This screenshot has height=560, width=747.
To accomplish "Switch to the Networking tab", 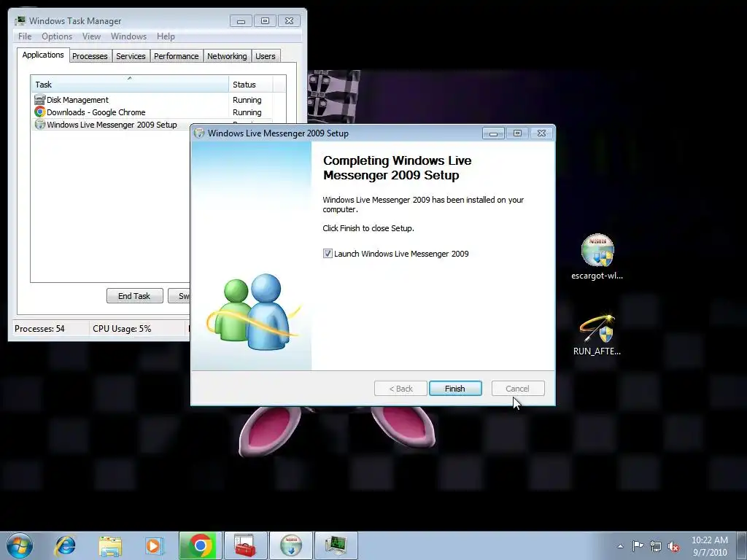I will (x=227, y=56).
